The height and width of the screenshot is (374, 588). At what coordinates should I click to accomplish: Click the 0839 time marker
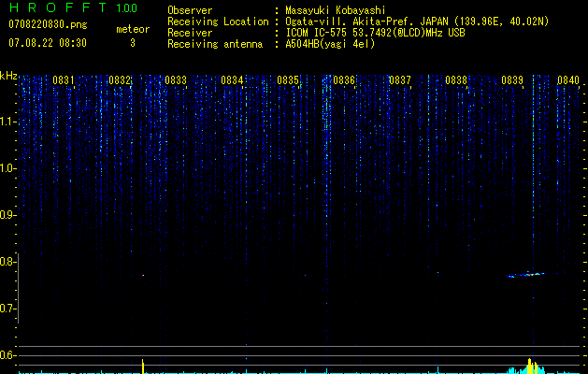[x=512, y=80]
